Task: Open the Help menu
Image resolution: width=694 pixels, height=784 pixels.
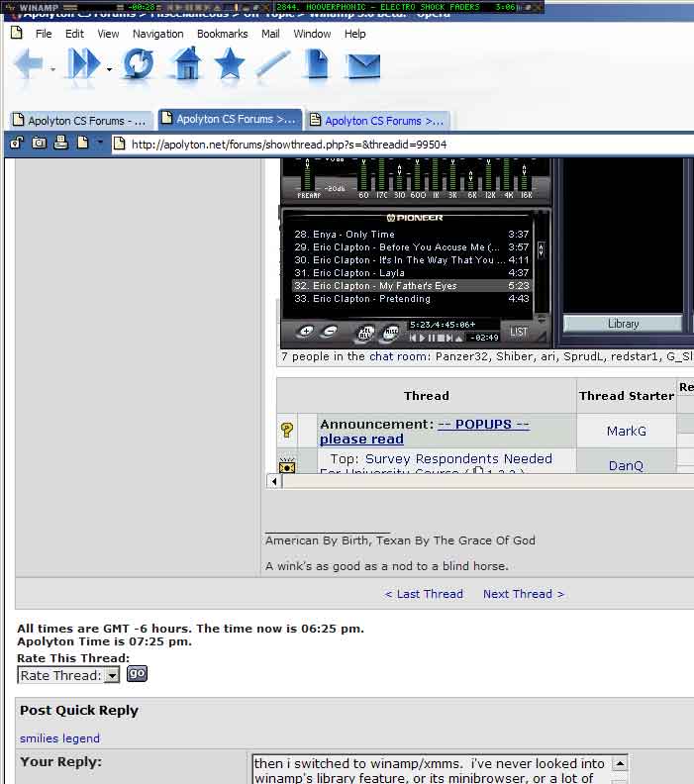Action: point(355,34)
